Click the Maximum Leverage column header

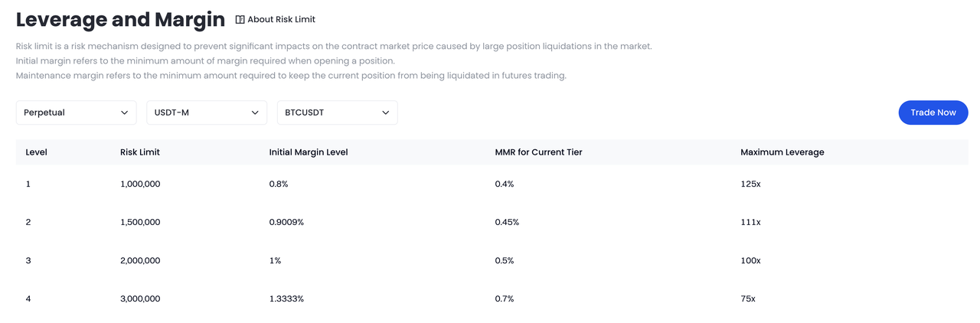click(x=782, y=152)
